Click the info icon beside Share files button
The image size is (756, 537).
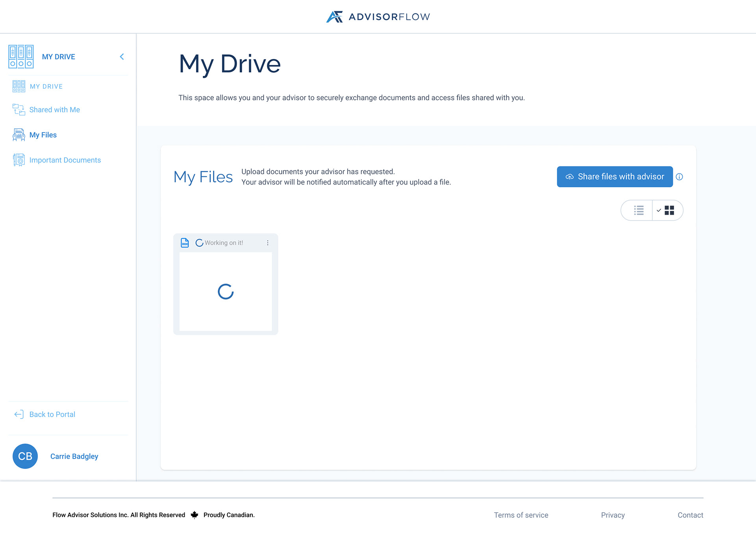click(680, 177)
